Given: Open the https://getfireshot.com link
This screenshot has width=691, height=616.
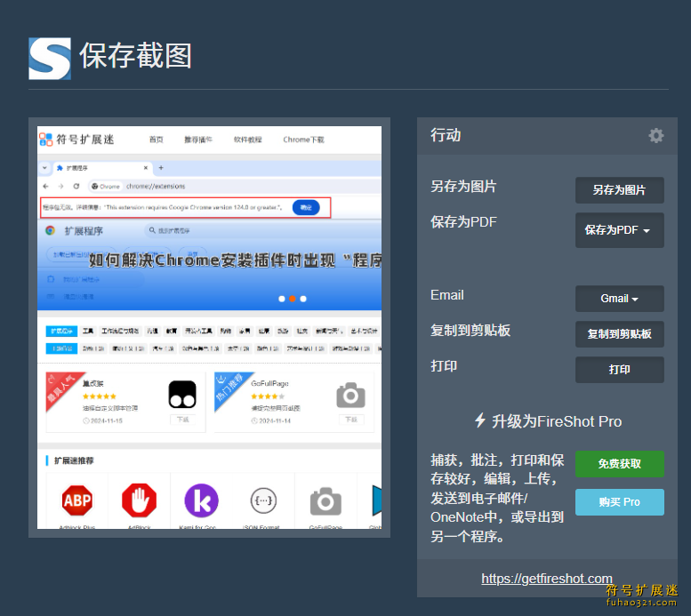Looking at the screenshot, I should pos(546,578).
